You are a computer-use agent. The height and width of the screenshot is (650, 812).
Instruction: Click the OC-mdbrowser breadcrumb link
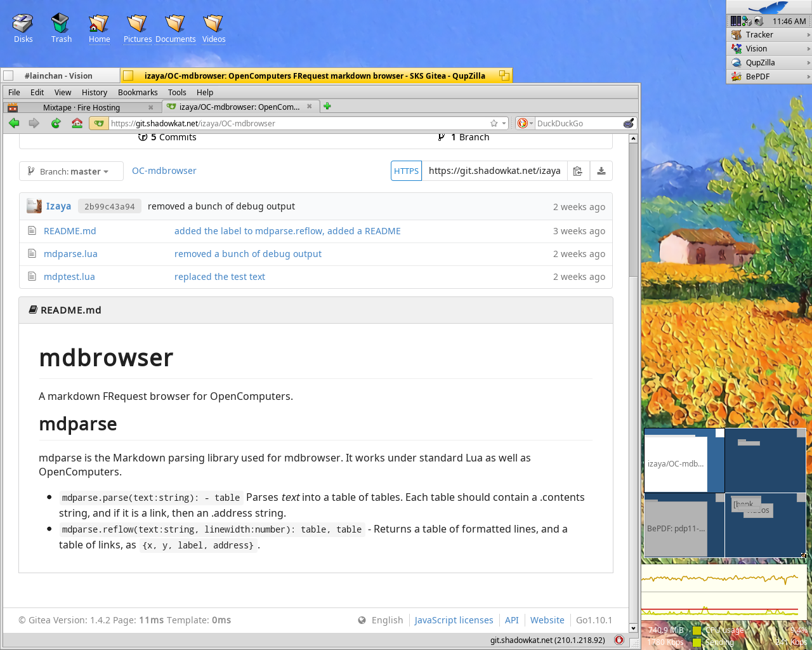pyautogui.click(x=164, y=171)
